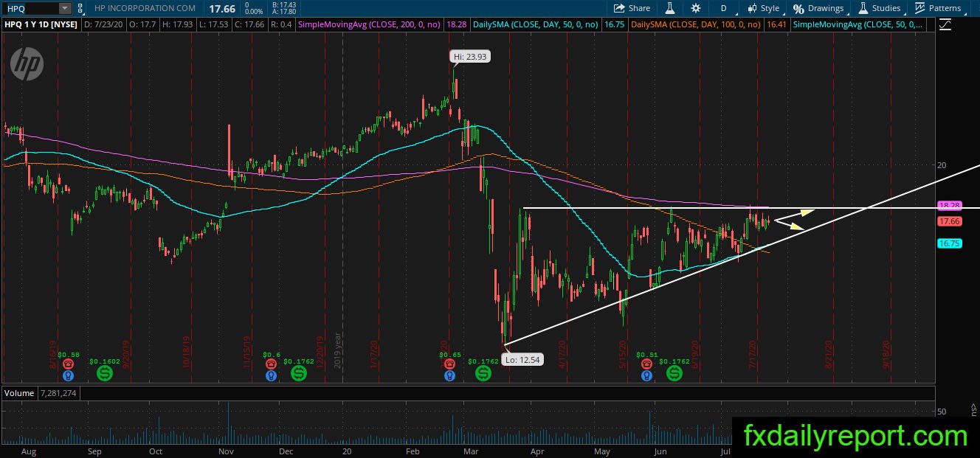This screenshot has width=980, height=458.
Task: Click the $0.65 red earnings phone icon
Action: pos(449,364)
